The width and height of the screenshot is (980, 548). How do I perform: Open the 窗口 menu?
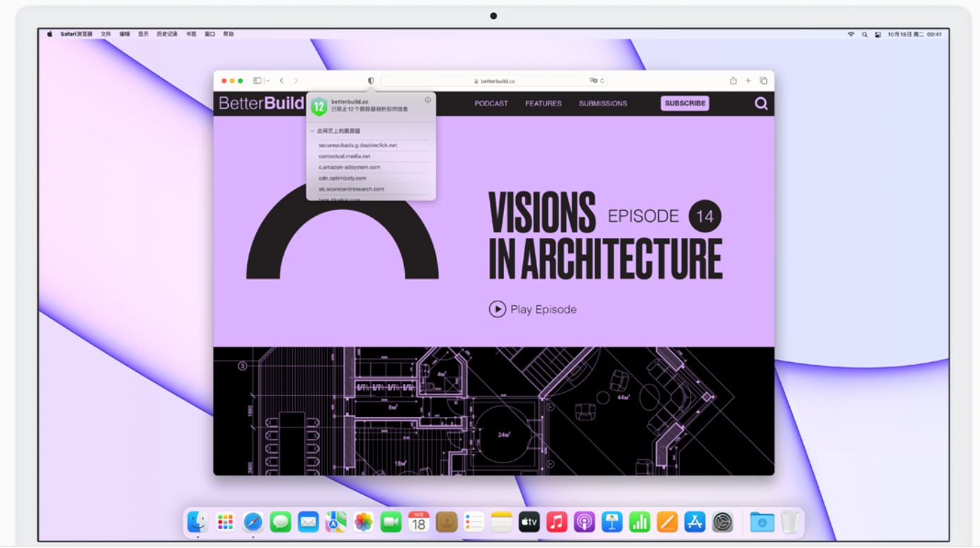coord(210,34)
